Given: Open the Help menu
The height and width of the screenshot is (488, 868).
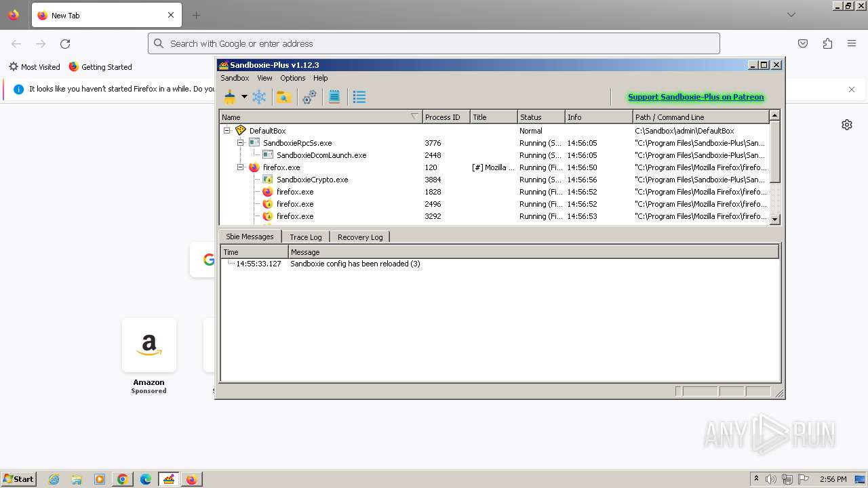Looking at the screenshot, I should click(x=321, y=78).
